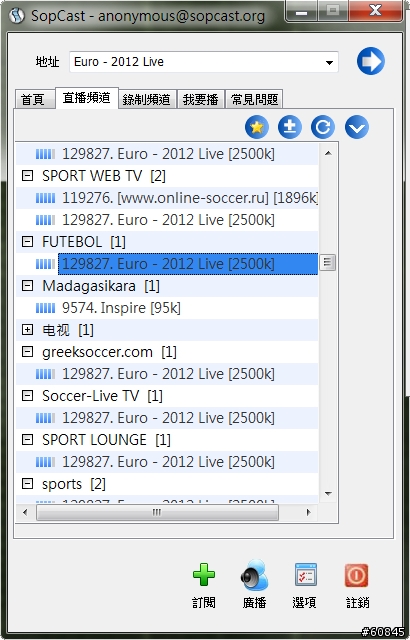
Task: Open the address dropdown arrow
Action: [329, 63]
